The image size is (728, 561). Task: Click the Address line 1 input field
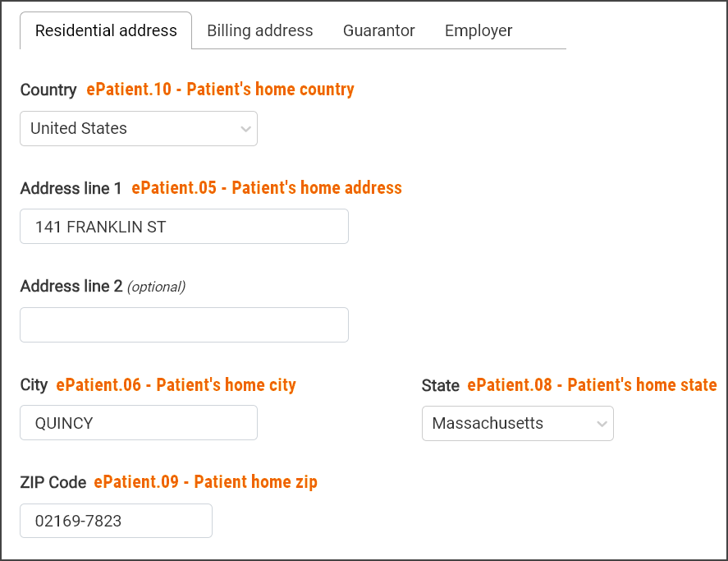click(x=184, y=227)
